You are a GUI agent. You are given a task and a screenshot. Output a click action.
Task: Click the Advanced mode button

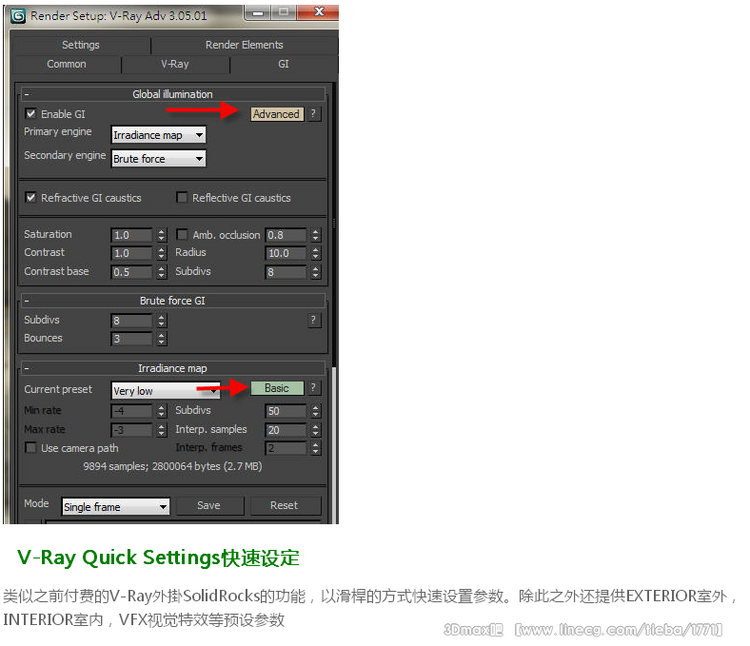(277, 114)
